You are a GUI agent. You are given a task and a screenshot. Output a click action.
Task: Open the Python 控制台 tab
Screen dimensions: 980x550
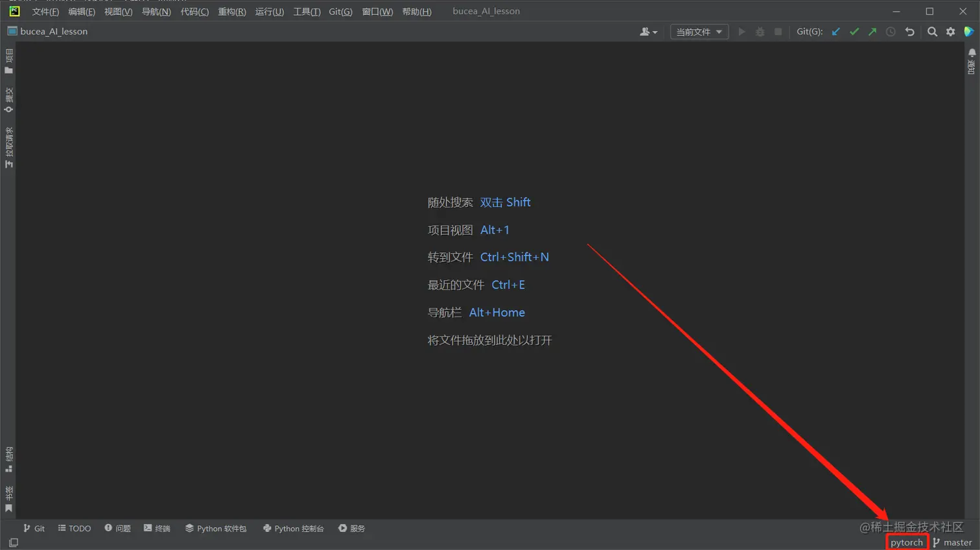[293, 529]
